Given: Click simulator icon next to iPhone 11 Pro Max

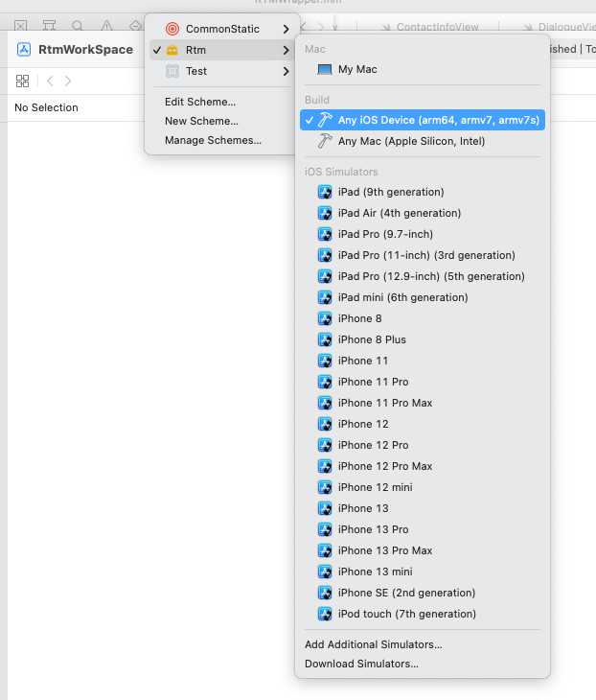Looking at the screenshot, I should click(x=325, y=403).
